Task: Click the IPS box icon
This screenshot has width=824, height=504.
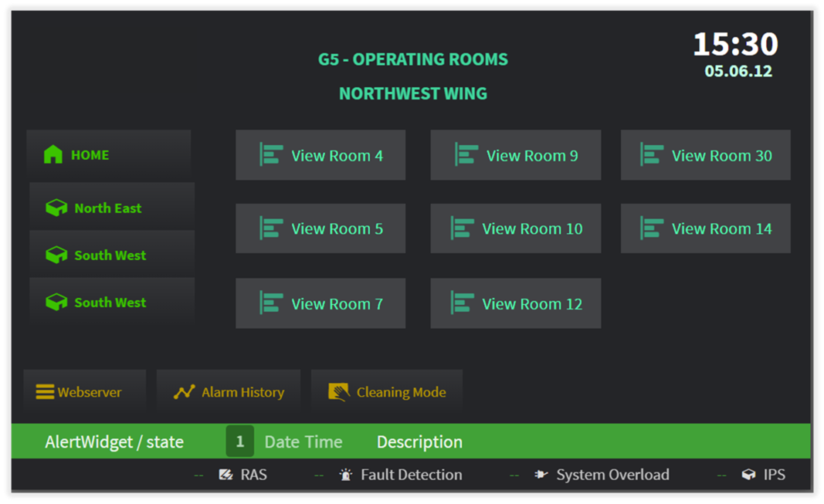Action: click(748, 475)
